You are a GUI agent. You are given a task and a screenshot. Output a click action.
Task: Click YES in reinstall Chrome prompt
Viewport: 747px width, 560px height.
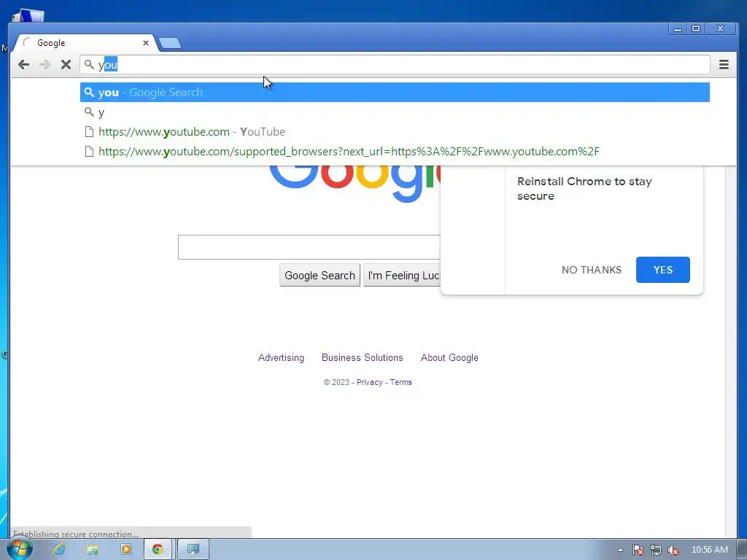(662, 270)
